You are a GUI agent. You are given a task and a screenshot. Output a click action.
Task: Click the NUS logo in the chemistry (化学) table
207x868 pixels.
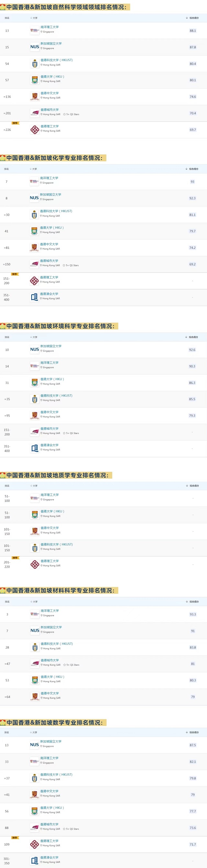(34, 198)
